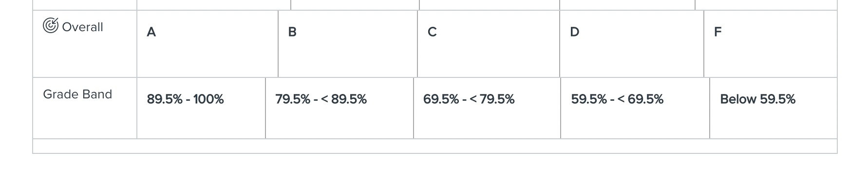Viewport: 868px width, 187px height.
Task: Click the empty bottom row of table
Action: (435, 146)
